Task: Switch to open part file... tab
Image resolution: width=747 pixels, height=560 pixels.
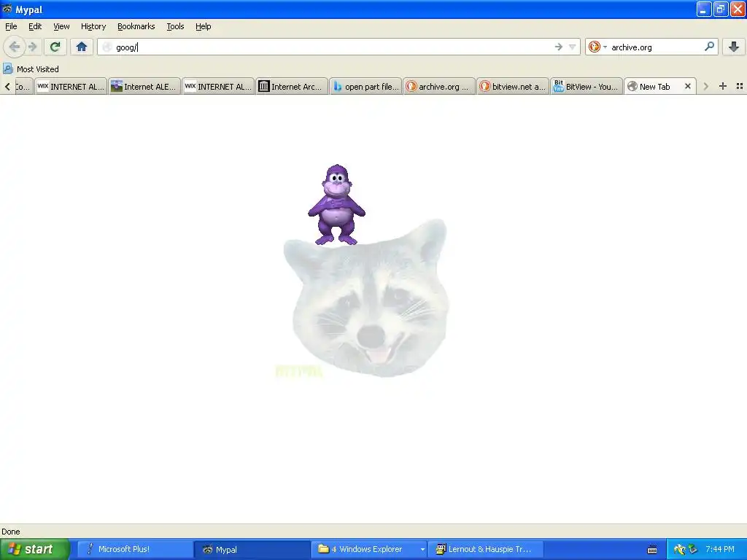Action: pos(365,86)
